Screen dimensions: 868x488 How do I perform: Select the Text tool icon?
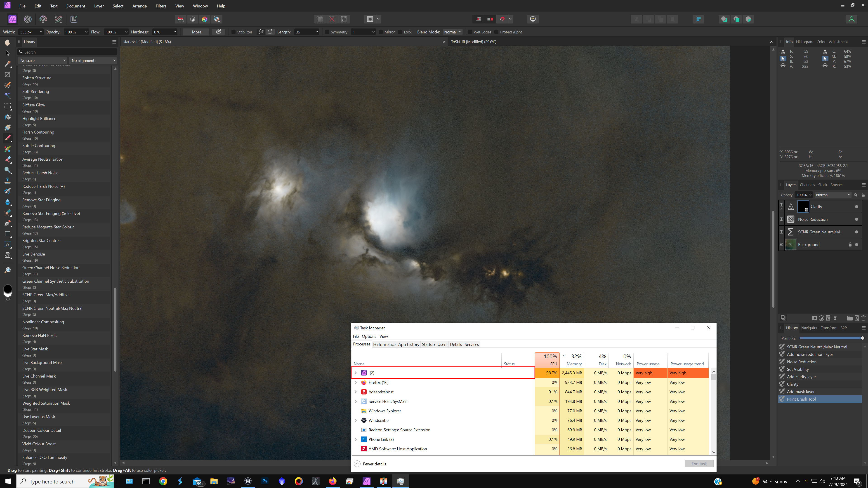pyautogui.click(x=7, y=245)
